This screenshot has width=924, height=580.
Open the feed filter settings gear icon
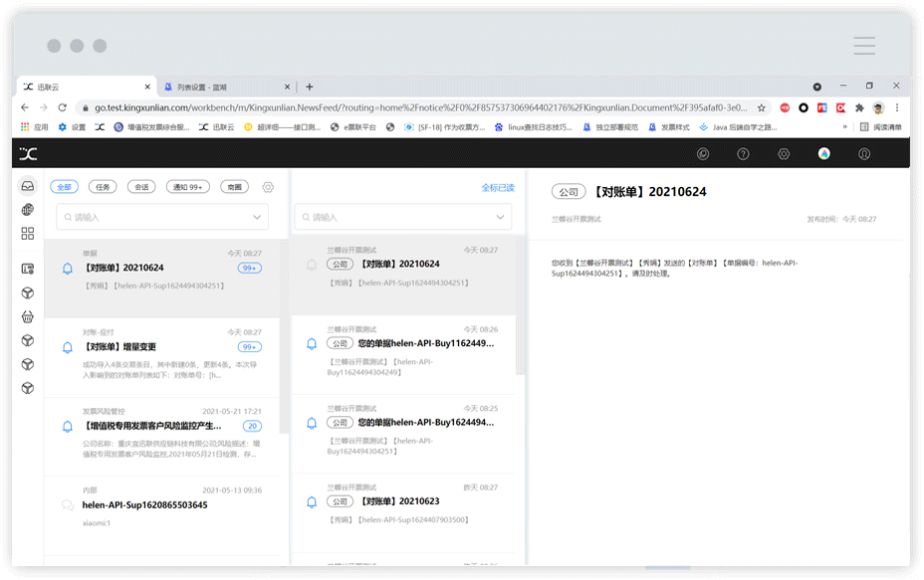coord(268,187)
